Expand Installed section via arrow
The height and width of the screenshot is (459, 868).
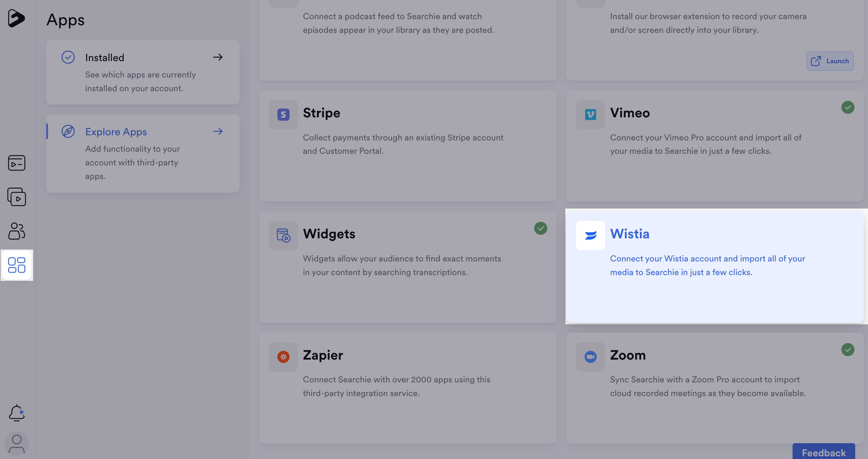[218, 57]
